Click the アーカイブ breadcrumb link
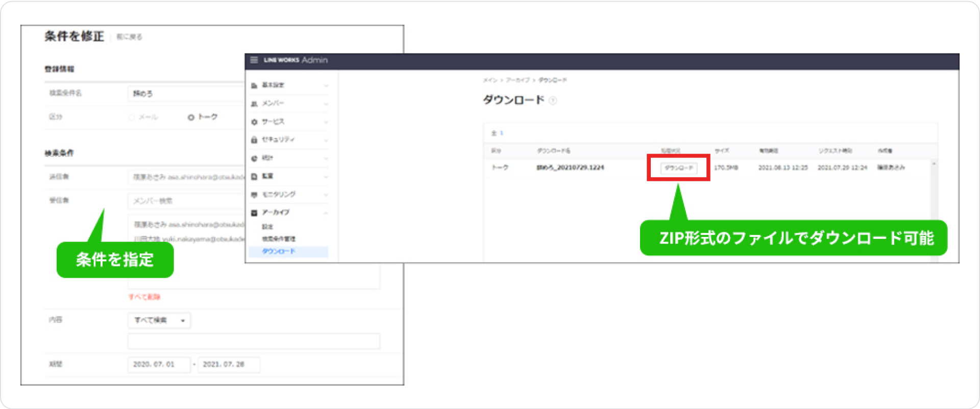The image size is (980, 409). (x=518, y=80)
